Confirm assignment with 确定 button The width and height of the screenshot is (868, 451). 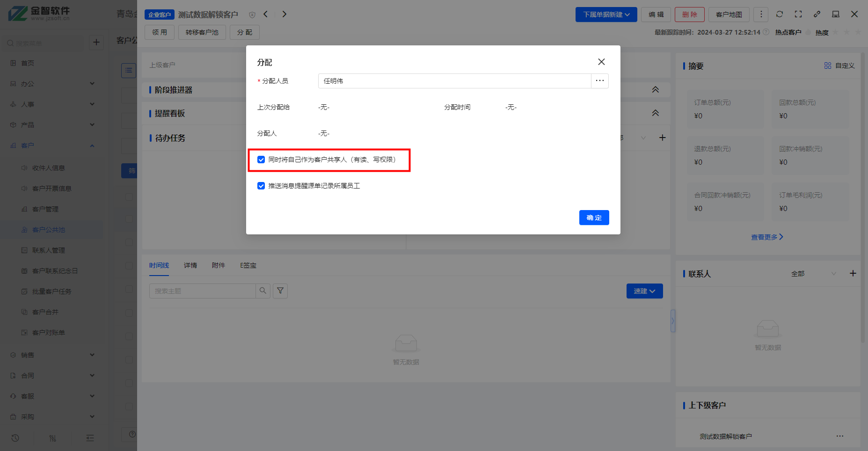(x=594, y=218)
